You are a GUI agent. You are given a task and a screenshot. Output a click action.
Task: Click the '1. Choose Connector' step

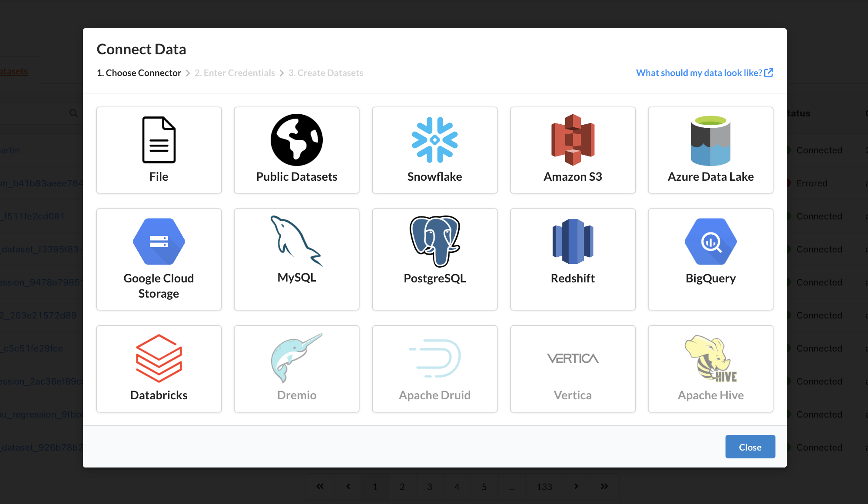[x=139, y=73]
